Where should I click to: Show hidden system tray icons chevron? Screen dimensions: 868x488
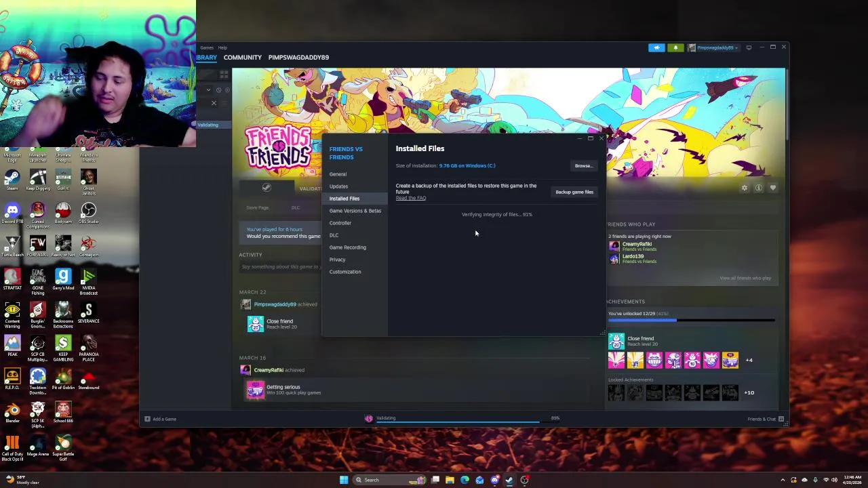click(x=783, y=480)
